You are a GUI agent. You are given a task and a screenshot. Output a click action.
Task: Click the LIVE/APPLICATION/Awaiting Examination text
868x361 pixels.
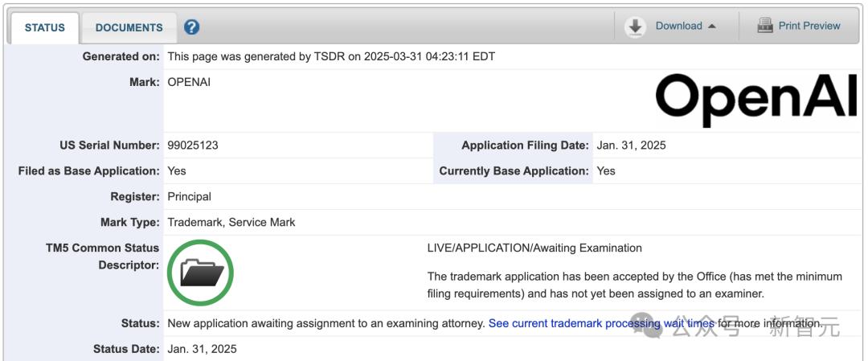(534, 248)
